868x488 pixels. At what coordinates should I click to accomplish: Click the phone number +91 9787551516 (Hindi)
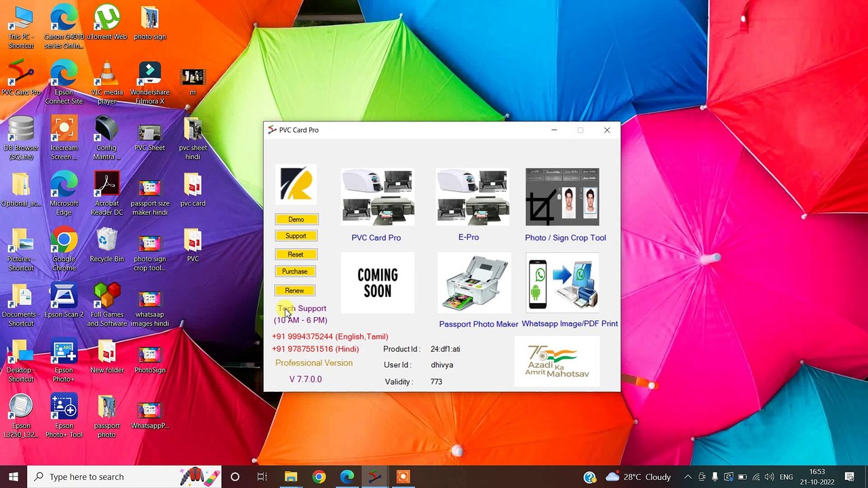(x=315, y=349)
